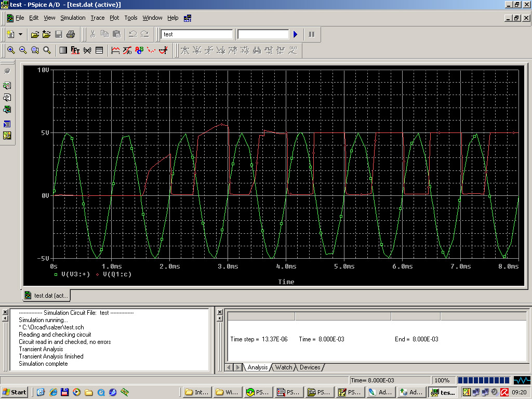Close the simulation status pane
The width and height of the screenshot is (532, 399).
click(220, 312)
